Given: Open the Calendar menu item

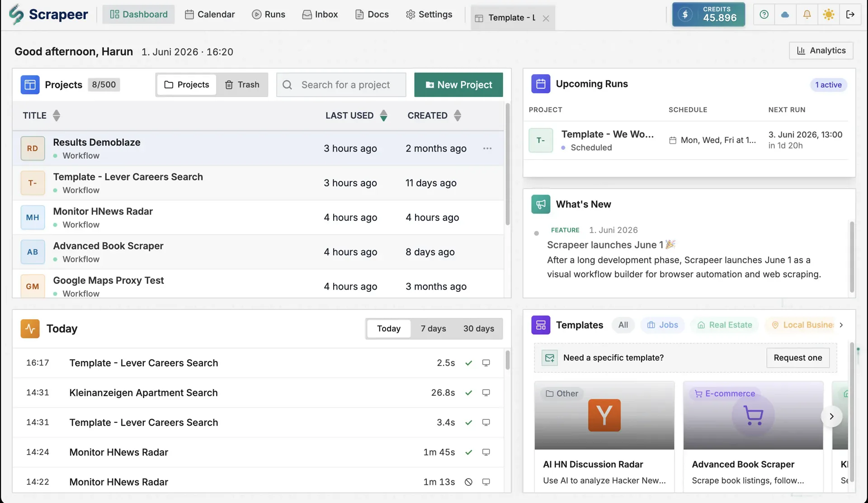Looking at the screenshot, I should click(210, 14).
